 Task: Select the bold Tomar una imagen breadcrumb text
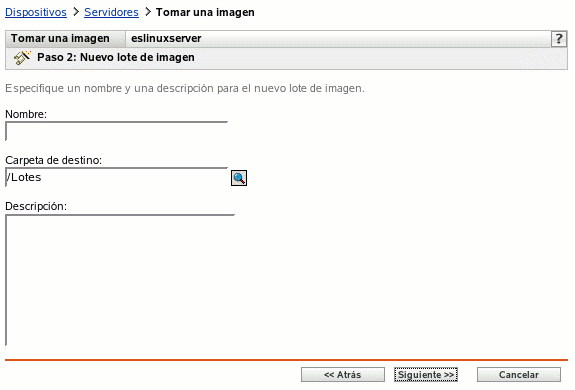click(x=205, y=12)
